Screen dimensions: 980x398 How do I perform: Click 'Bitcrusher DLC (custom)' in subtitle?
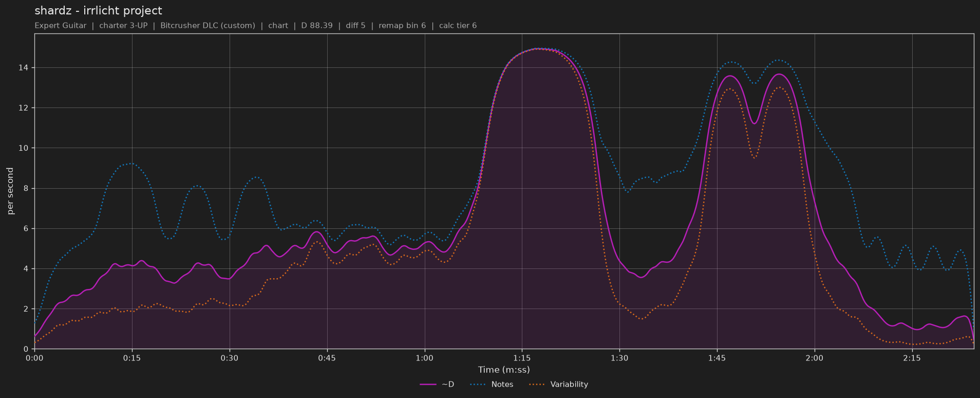pyautogui.click(x=208, y=26)
